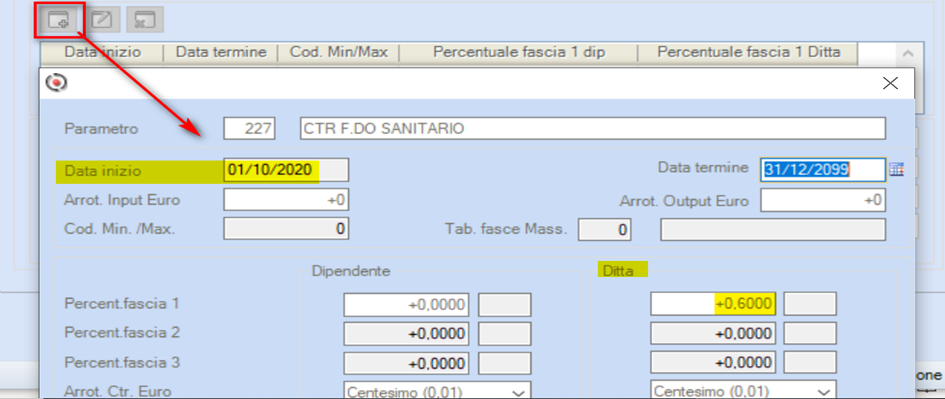The height and width of the screenshot is (399, 945).
Task: Click small box beside Ditta fascia 1
Action: pos(810,304)
